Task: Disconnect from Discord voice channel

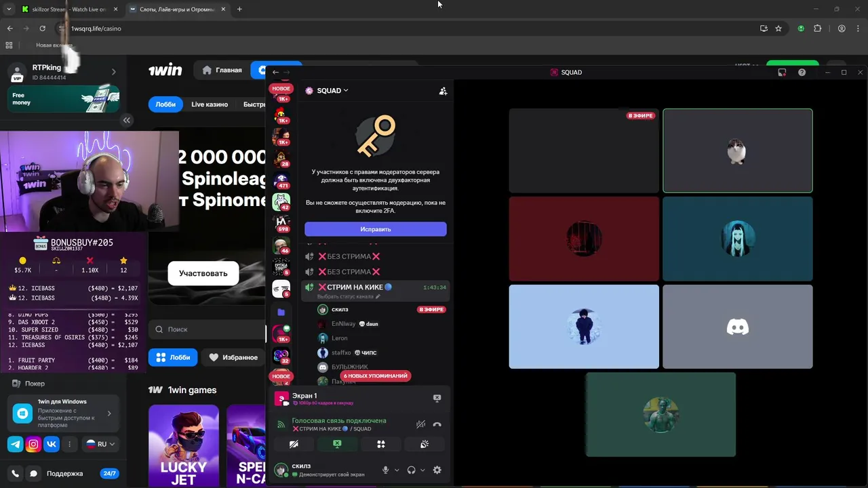Action: point(437,424)
